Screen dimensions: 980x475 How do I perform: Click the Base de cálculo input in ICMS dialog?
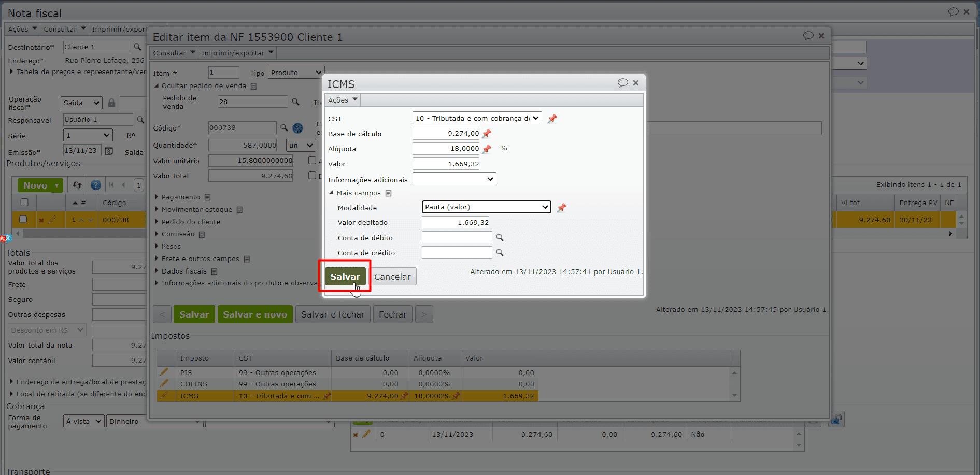point(446,133)
